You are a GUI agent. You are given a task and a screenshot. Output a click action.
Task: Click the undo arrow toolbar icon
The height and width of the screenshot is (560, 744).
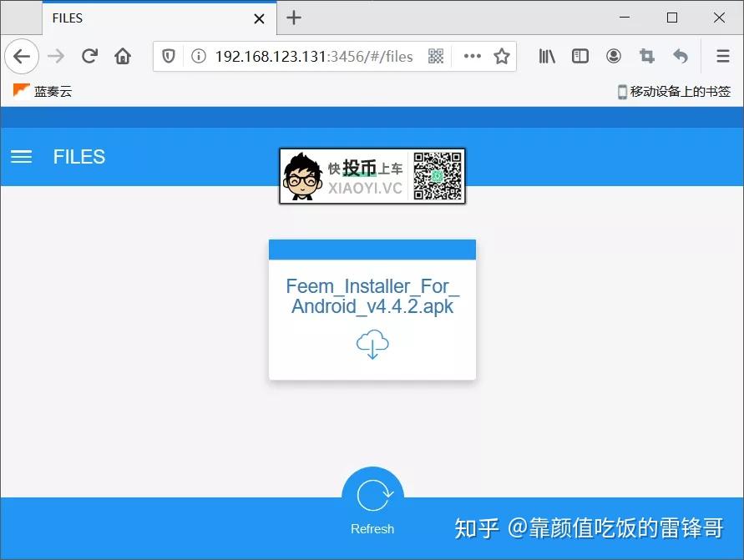[681, 57]
